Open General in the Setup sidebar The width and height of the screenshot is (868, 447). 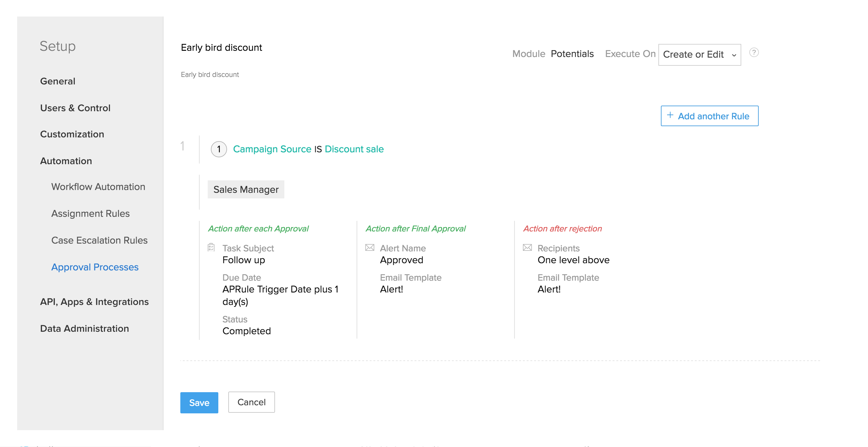(x=58, y=81)
